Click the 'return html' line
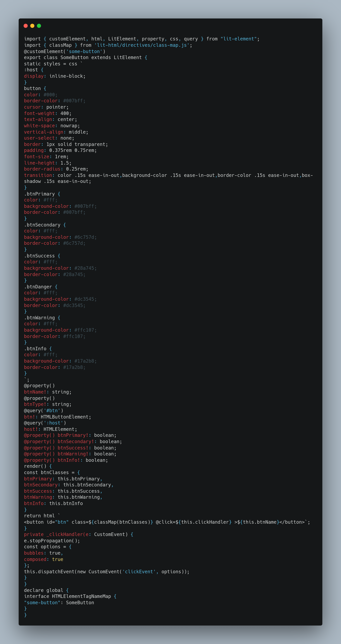This screenshot has height=644, width=341. coord(42,516)
